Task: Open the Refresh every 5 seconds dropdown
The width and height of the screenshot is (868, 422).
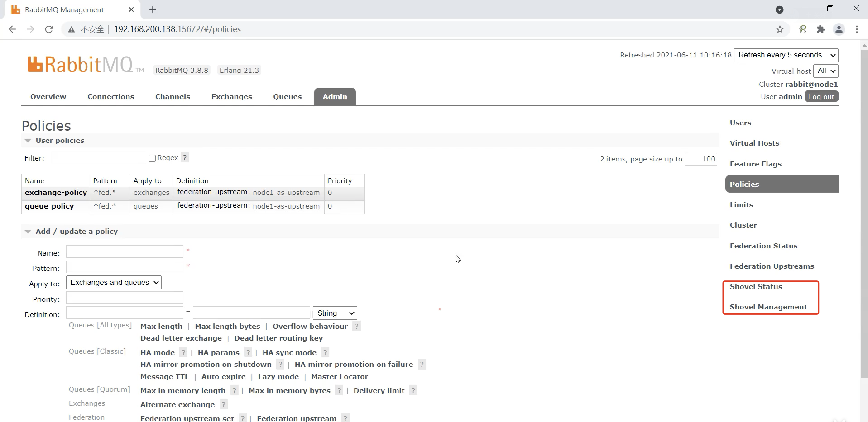Action: pos(786,55)
